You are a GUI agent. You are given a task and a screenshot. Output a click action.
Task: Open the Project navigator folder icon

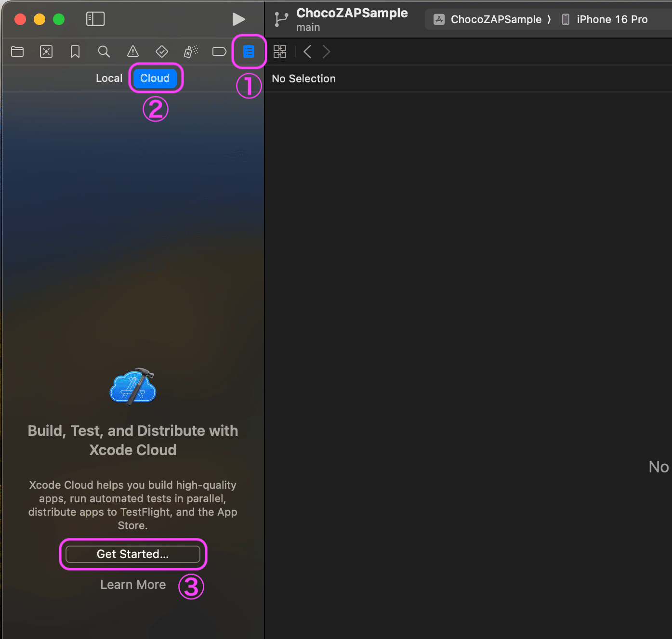[x=17, y=52]
